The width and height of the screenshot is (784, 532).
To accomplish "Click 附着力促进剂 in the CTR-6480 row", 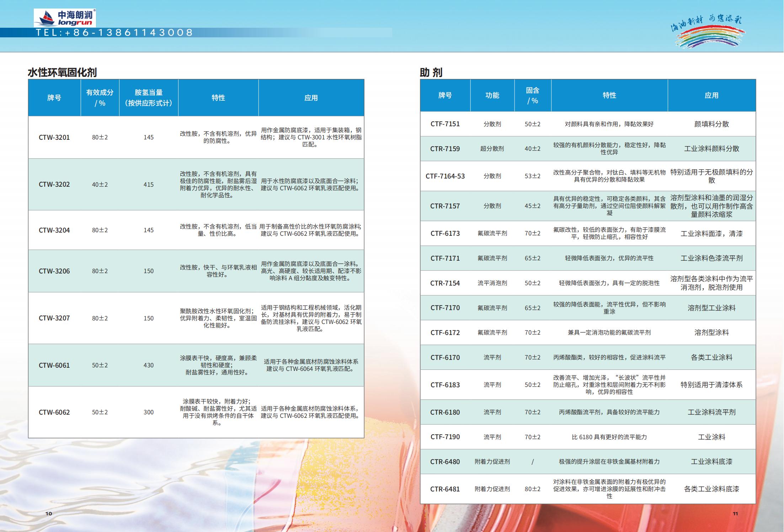I will [492, 462].
